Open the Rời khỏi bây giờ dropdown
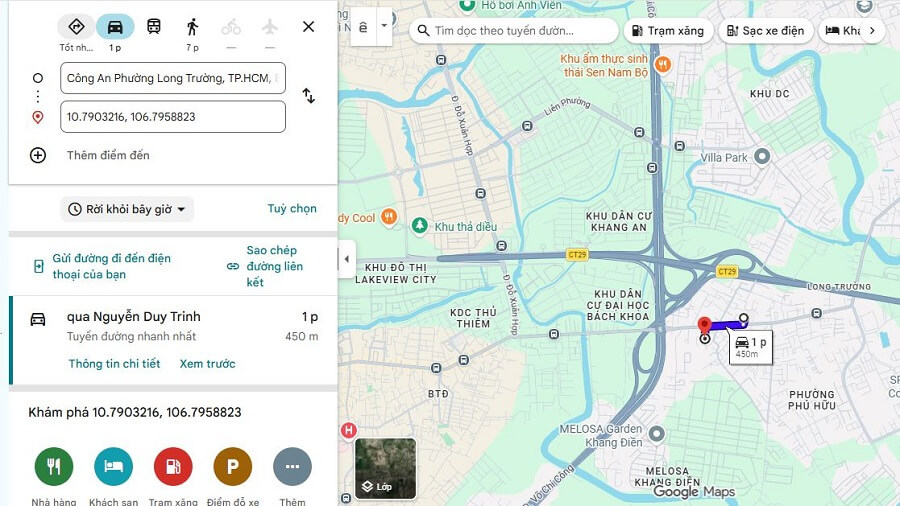Screen dimensions: 900x506 127,209
